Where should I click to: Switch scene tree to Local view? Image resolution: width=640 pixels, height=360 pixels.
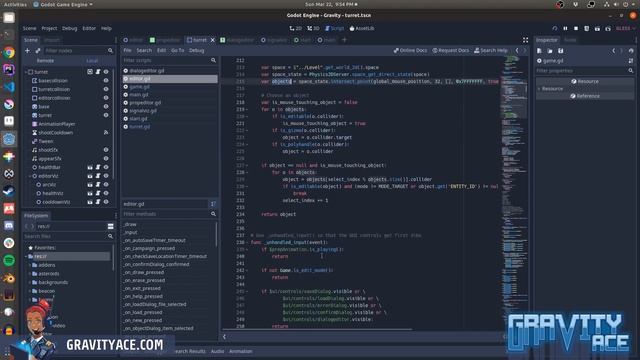[92, 60]
